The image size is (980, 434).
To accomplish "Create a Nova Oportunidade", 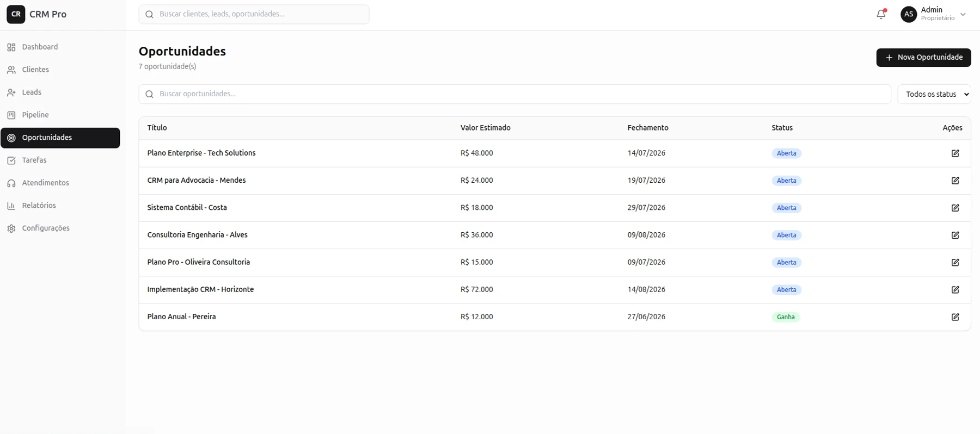I will (923, 58).
